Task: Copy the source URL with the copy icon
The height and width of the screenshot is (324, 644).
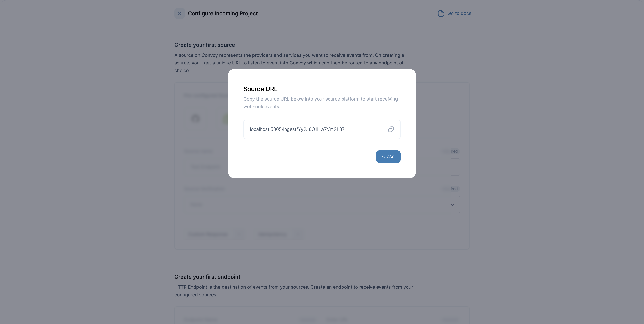Action: click(391, 129)
